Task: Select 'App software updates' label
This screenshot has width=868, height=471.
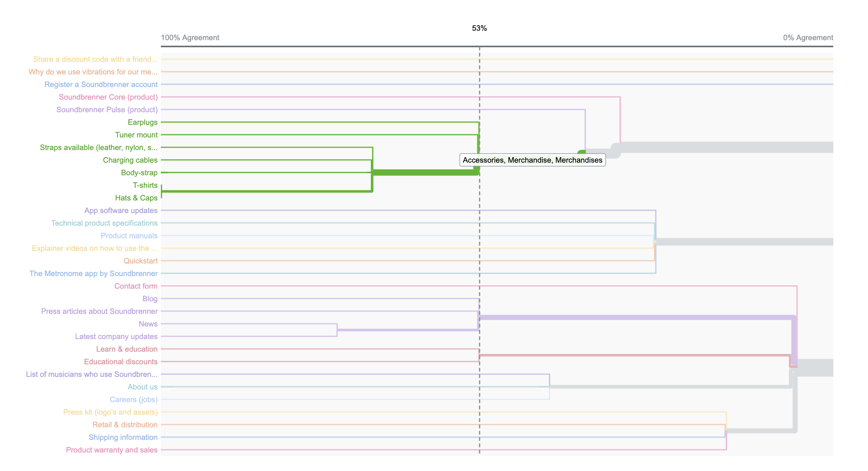Action: pyautogui.click(x=121, y=210)
